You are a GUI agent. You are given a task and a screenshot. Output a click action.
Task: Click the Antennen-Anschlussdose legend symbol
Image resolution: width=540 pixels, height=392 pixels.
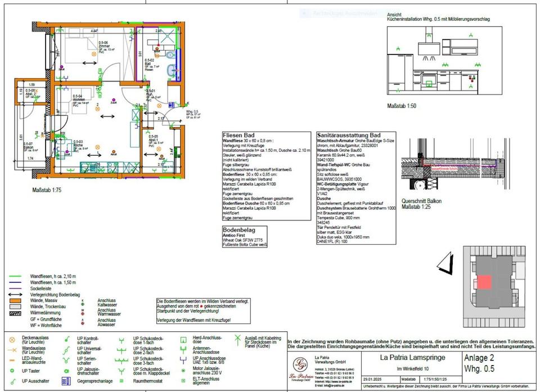click(x=183, y=350)
